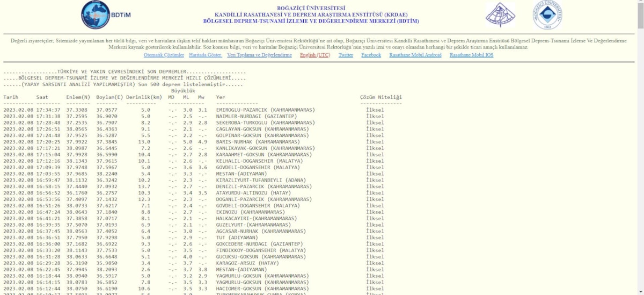
Task: Click the Boğaziçi Üniversitesi seal logo
Action: click(547, 15)
